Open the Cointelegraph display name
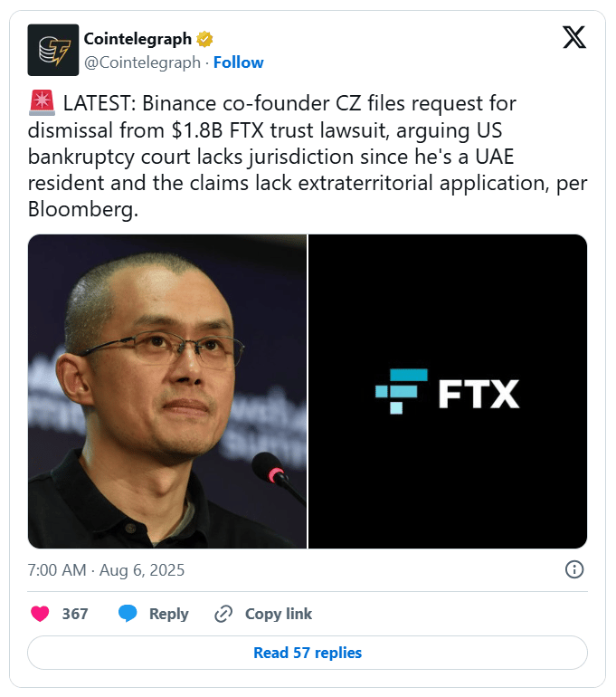616x697 pixels. (x=137, y=39)
